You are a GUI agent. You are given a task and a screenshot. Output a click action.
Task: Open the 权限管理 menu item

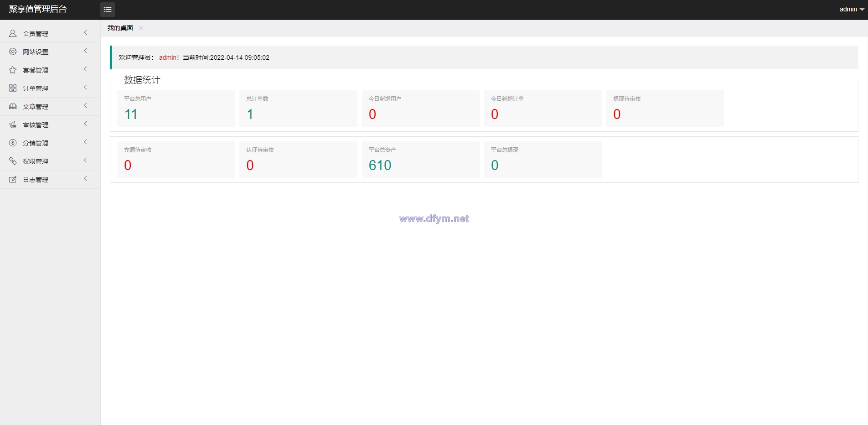tap(50, 161)
